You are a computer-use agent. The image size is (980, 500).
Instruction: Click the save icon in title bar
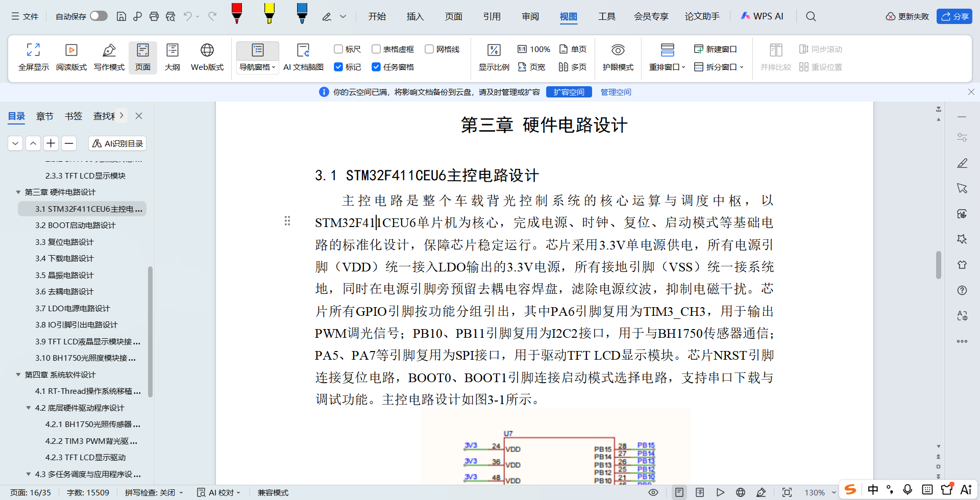(x=121, y=16)
